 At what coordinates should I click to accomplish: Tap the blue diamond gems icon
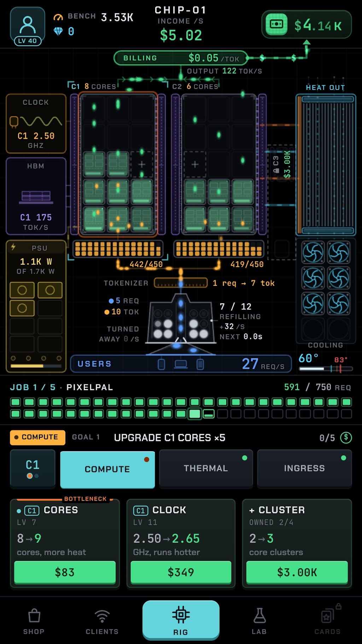pyautogui.click(x=58, y=31)
